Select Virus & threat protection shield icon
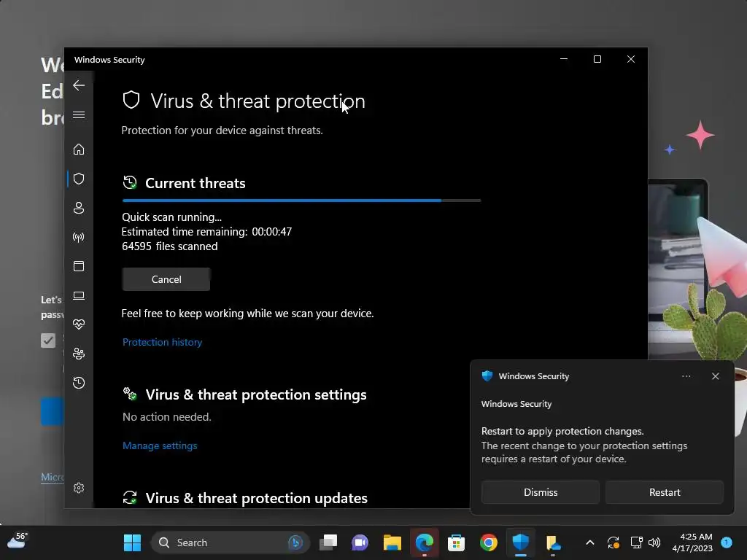The height and width of the screenshot is (560, 747). pyautogui.click(x=79, y=179)
